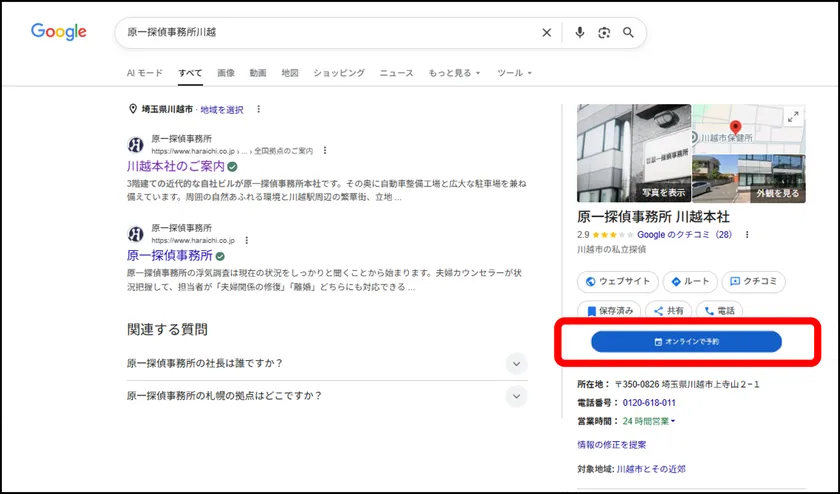Click the address 〒350-0826 埼玉県川越市上寺山2-1

(687, 384)
